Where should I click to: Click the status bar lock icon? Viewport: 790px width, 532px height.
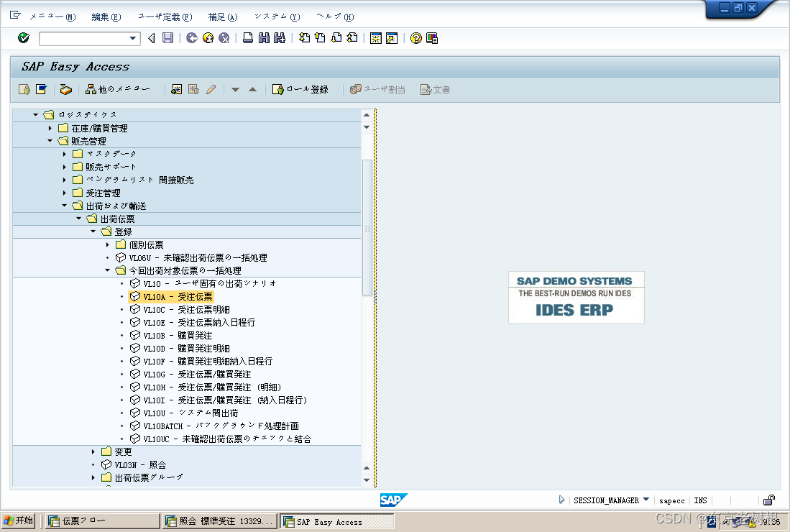tap(769, 500)
